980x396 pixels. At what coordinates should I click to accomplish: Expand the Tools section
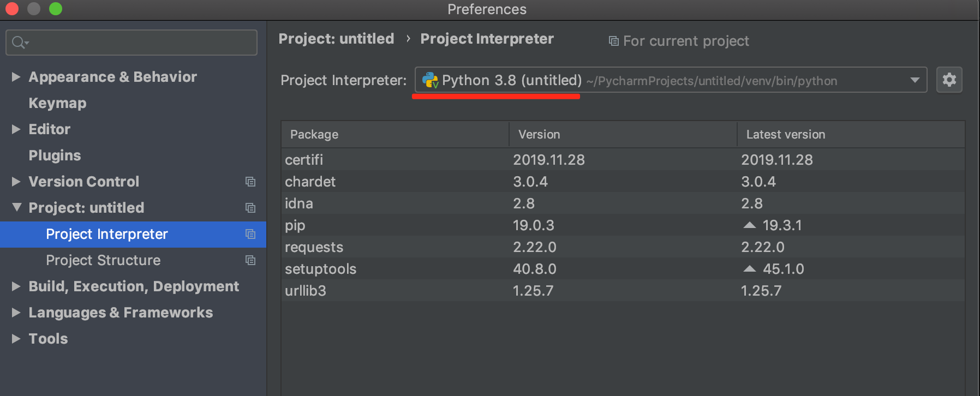tap(16, 339)
